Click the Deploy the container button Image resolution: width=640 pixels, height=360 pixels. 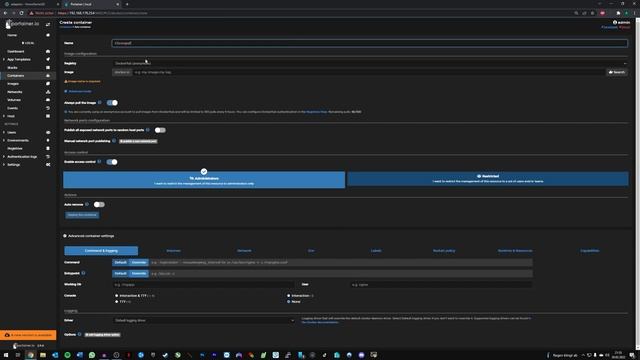(82, 215)
